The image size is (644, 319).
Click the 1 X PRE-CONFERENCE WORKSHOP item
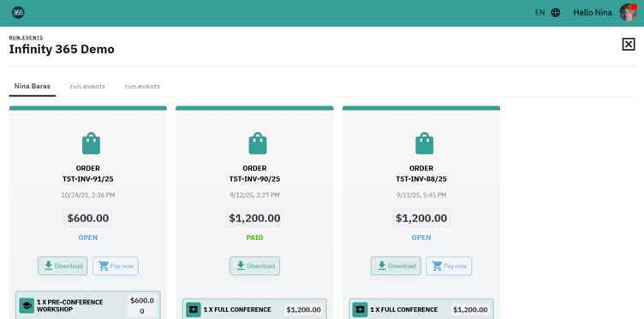click(88, 305)
